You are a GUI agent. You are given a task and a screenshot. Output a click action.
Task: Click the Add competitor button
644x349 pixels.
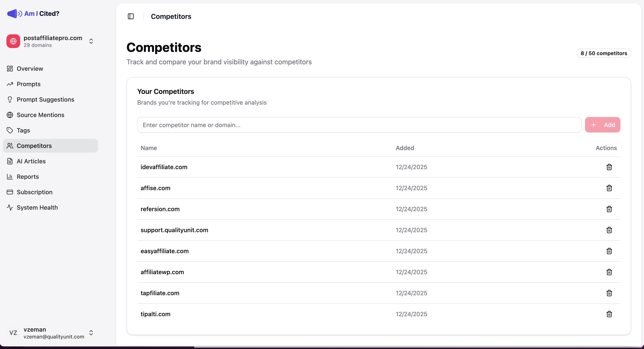(602, 125)
